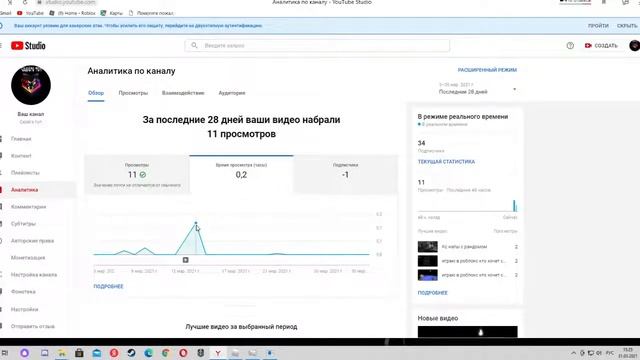Image resolution: width=640 pixels, height=360 pixels.
Task: Open the YouTube Studio logo home link
Action: [28, 46]
